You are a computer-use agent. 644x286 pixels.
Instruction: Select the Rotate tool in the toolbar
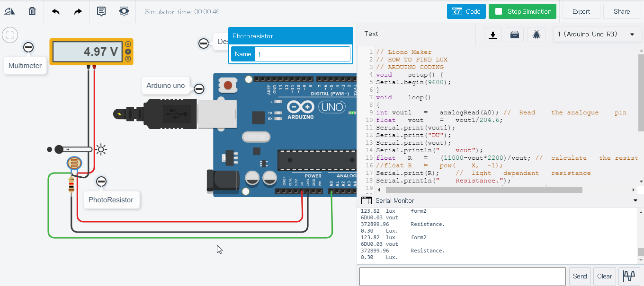click(10, 11)
